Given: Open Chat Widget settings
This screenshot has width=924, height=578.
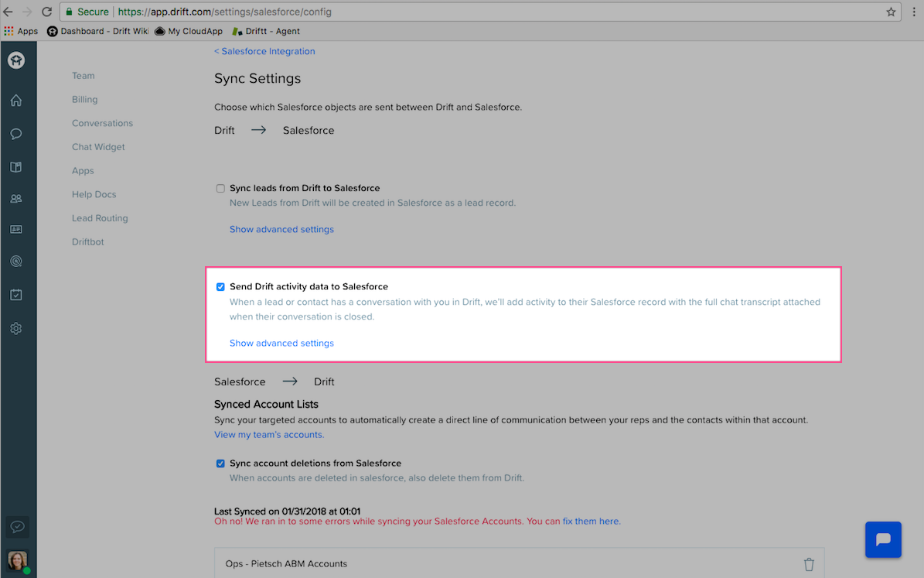Looking at the screenshot, I should tap(98, 147).
